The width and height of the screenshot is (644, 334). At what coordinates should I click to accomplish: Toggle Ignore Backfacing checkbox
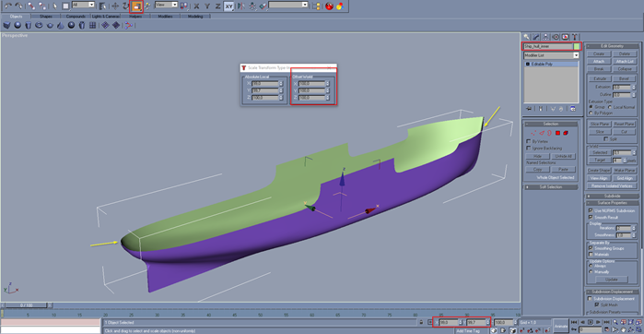529,148
